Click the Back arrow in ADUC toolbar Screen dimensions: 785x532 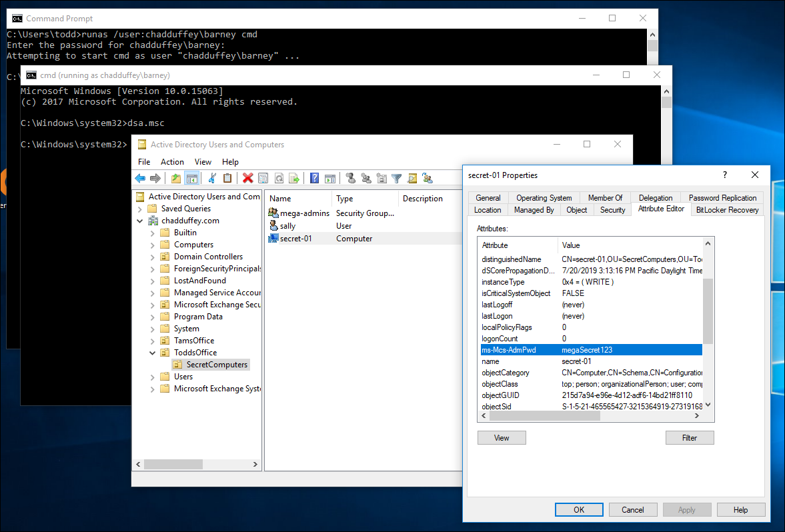click(140, 178)
